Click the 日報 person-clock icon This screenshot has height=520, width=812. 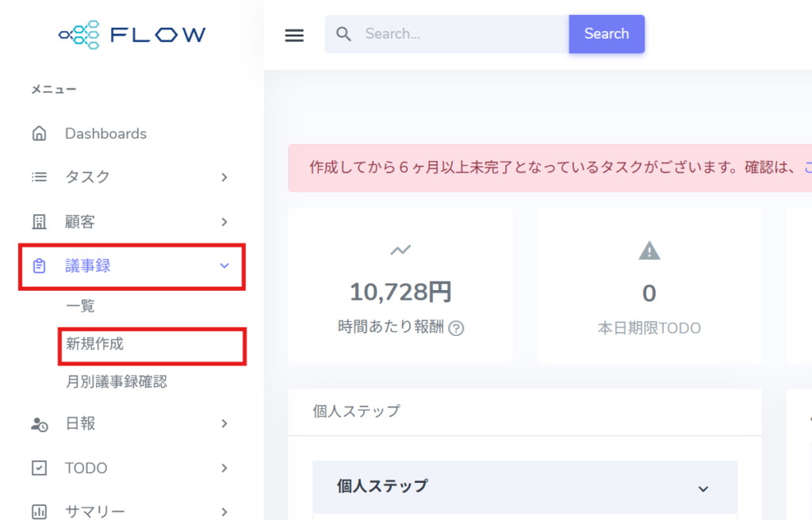coord(39,424)
